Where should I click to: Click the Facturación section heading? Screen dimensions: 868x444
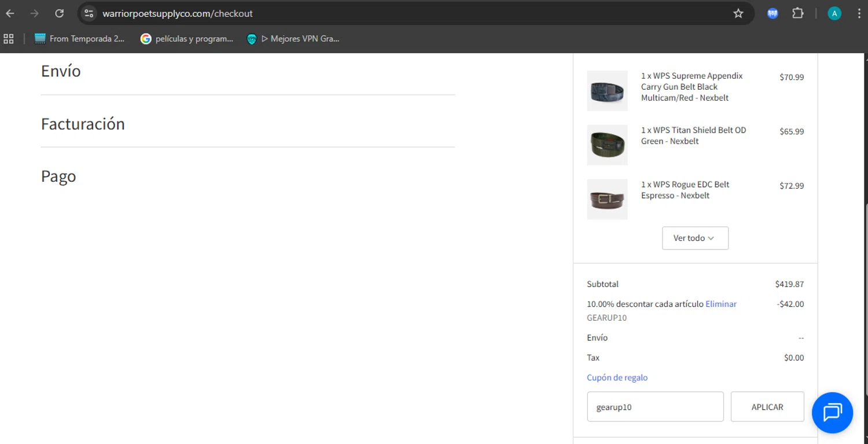click(x=83, y=124)
